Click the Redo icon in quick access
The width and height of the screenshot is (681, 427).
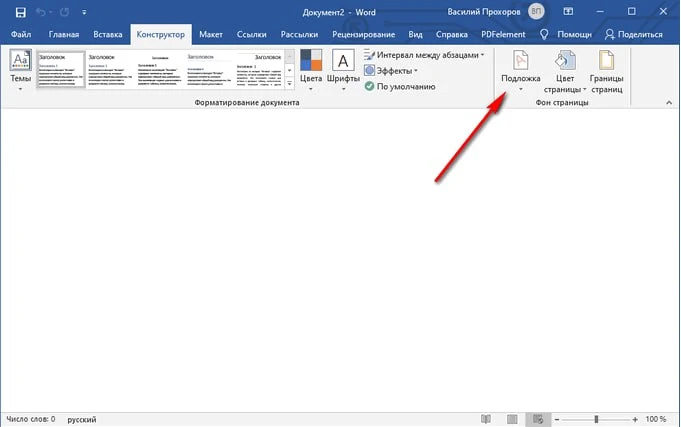click(x=65, y=12)
